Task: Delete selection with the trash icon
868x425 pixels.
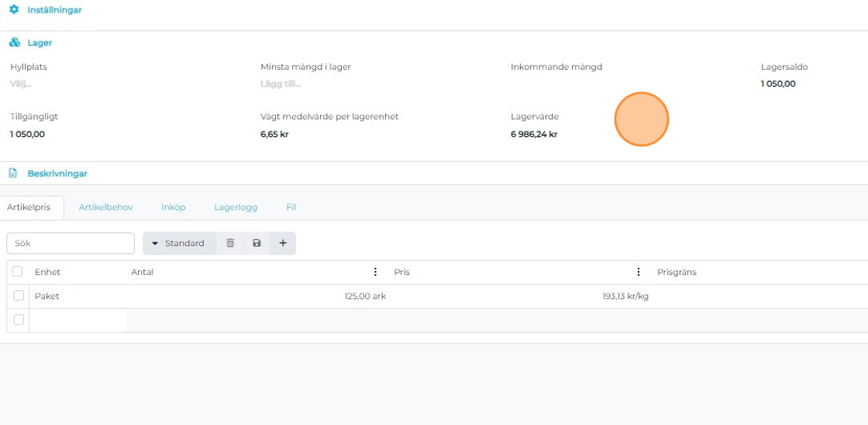Action: 230,243
